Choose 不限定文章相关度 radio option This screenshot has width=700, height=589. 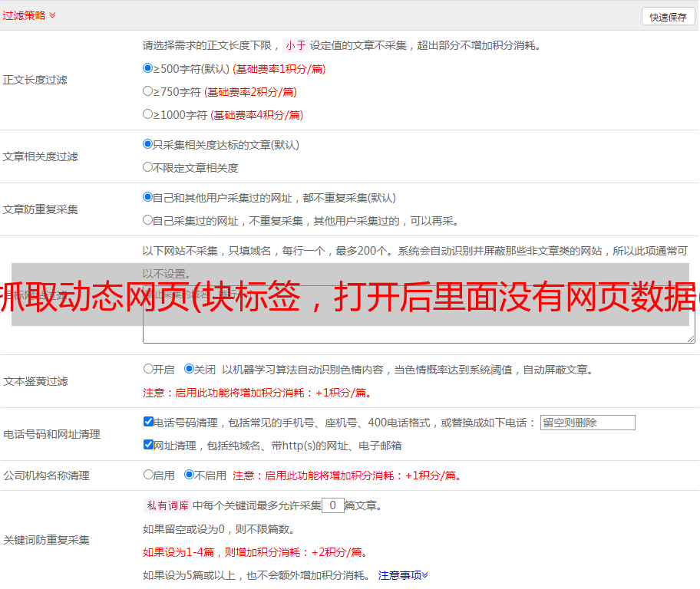(148, 167)
